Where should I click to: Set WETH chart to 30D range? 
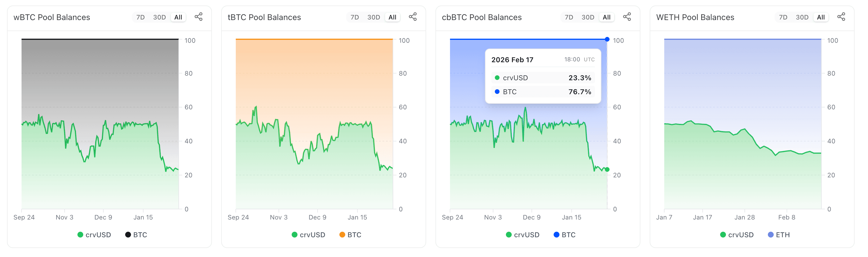(x=802, y=17)
